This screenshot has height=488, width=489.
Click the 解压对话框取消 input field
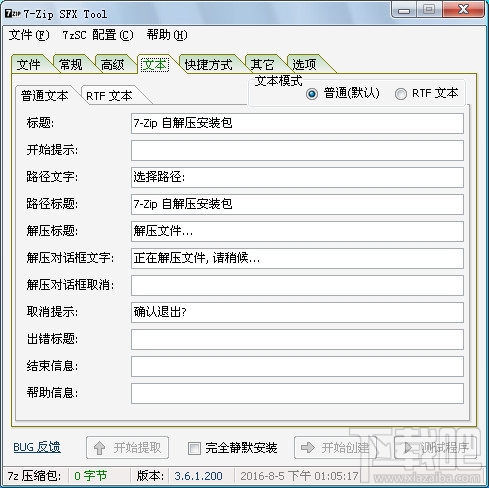click(297, 285)
